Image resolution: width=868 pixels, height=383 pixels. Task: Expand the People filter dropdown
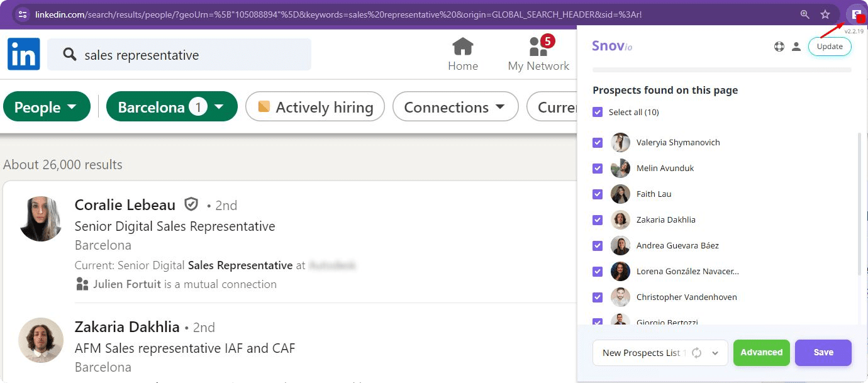pyautogui.click(x=45, y=108)
